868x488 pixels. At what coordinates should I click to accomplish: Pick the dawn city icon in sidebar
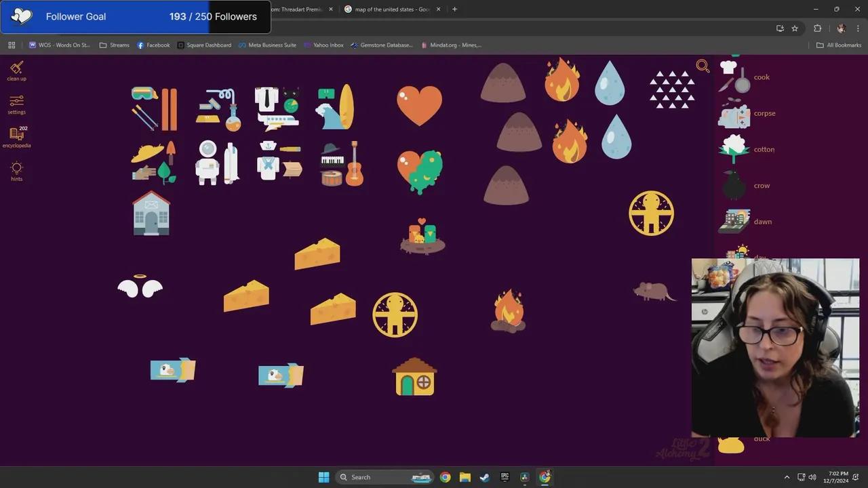pyautogui.click(x=734, y=221)
